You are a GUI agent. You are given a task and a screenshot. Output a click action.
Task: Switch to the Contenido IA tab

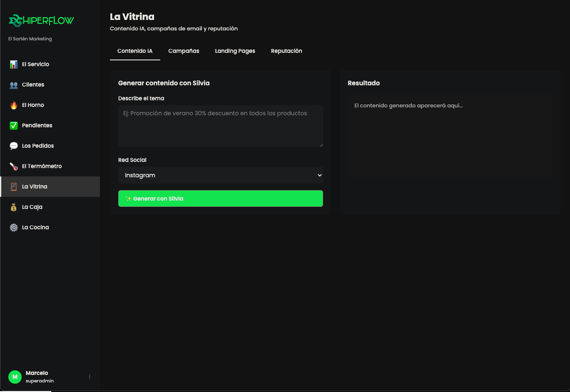pyautogui.click(x=135, y=51)
